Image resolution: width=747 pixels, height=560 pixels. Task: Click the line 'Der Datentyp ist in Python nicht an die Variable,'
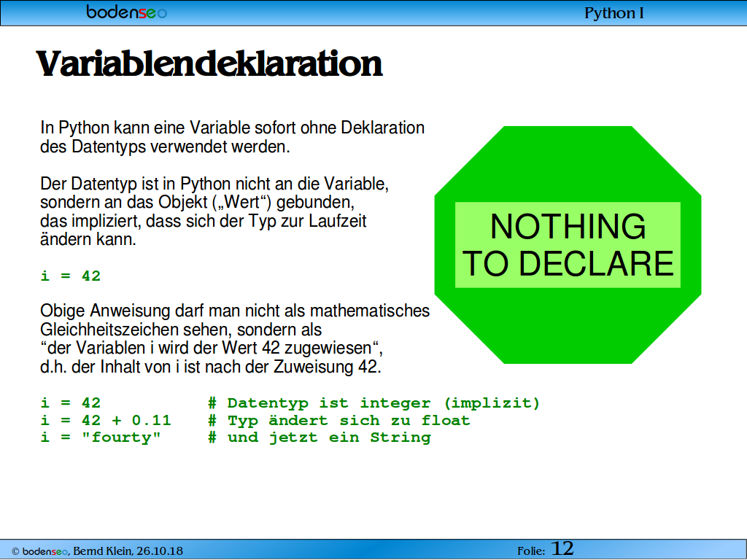[214, 183]
